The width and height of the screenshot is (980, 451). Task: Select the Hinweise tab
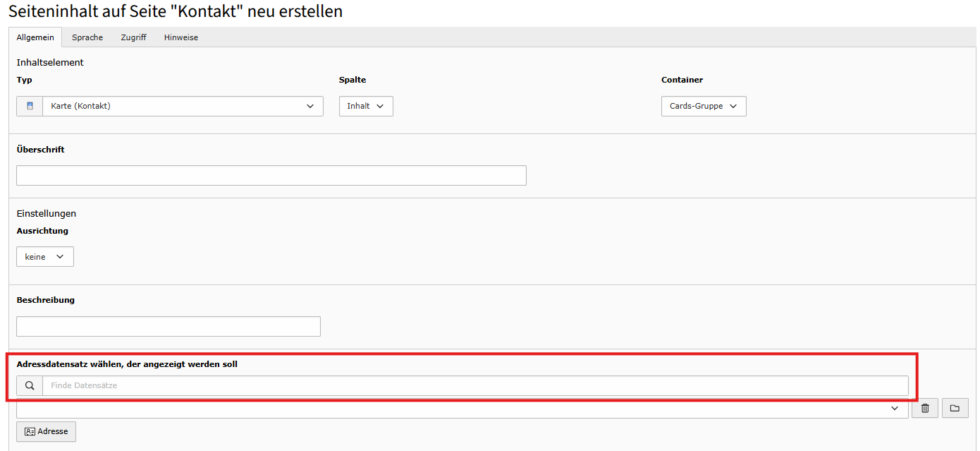pyautogui.click(x=181, y=37)
